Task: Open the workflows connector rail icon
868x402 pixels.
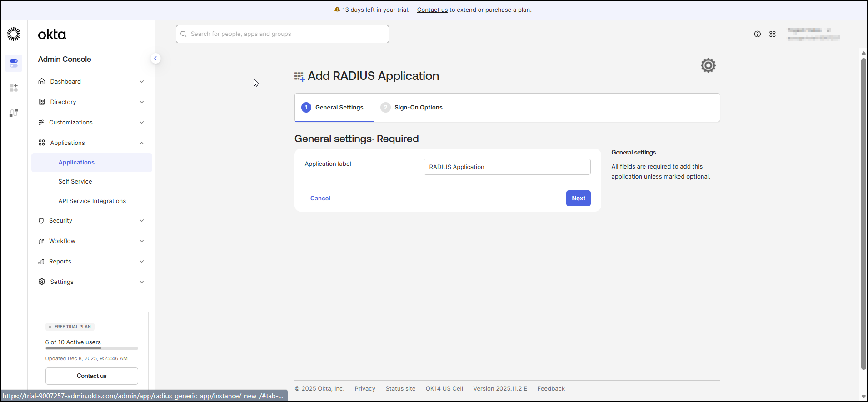Action: (14, 113)
